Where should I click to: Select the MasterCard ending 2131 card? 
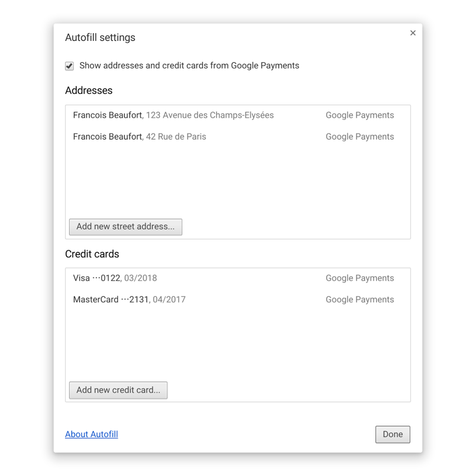(238, 300)
